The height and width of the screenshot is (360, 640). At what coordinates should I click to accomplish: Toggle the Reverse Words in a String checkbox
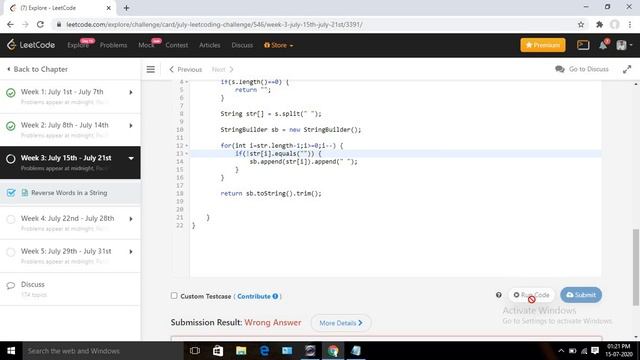coord(11,193)
